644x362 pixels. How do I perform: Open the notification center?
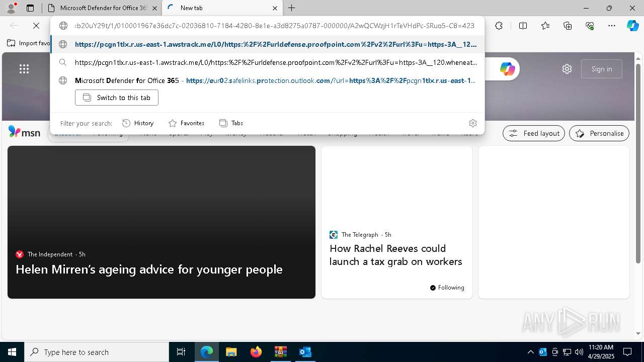(627, 352)
